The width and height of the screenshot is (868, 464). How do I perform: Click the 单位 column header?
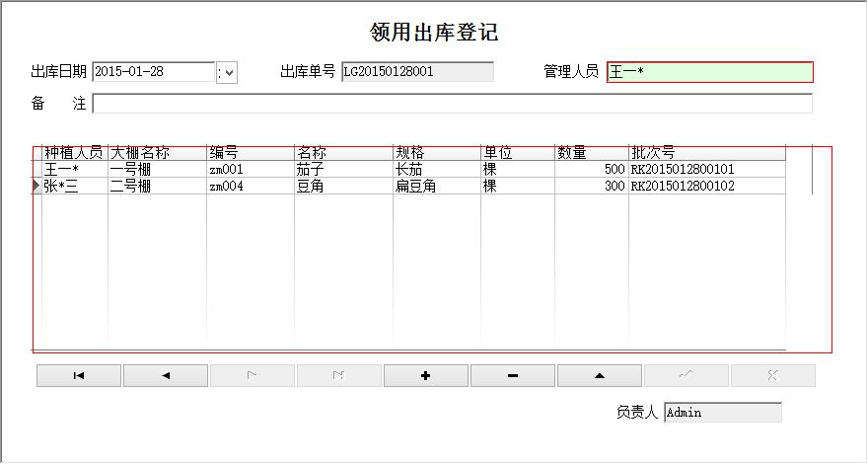click(518, 152)
